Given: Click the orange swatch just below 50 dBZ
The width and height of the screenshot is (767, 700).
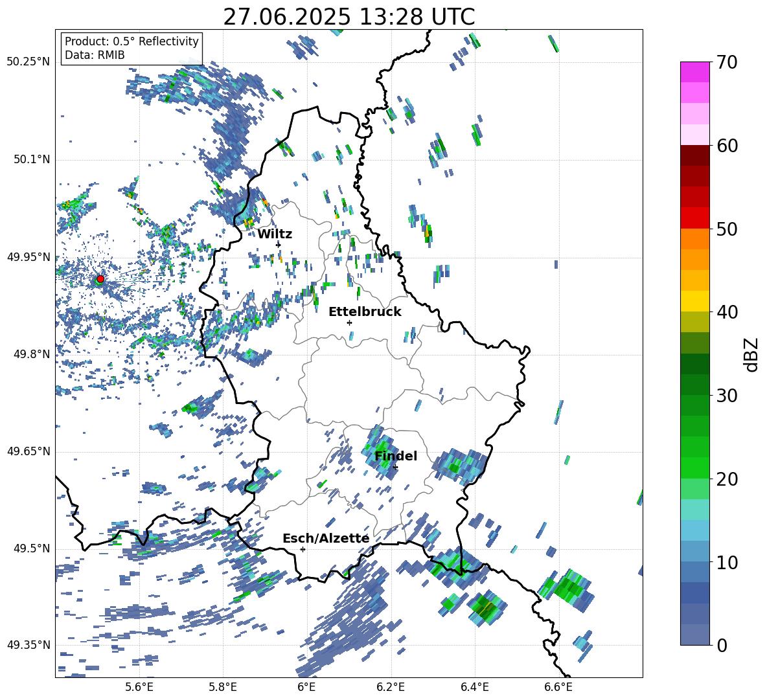Looking at the screenshot, I should (x=694, y=238).
